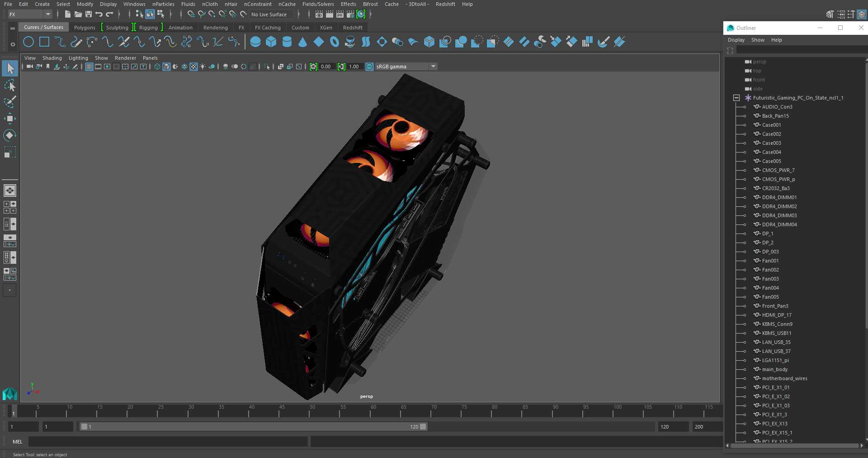Activate the Pencil Curve tool
This screenshot has width=868, height=458.
point(76,42)
